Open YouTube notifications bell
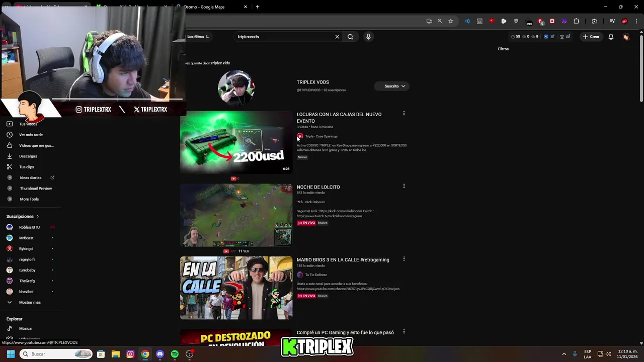This screenshot has width=644, height=362. 611,37
